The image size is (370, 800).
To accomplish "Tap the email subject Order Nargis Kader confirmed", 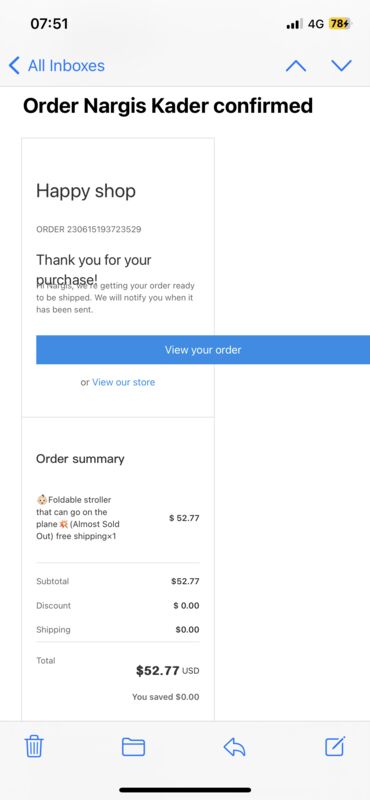I will coord(168,106).
